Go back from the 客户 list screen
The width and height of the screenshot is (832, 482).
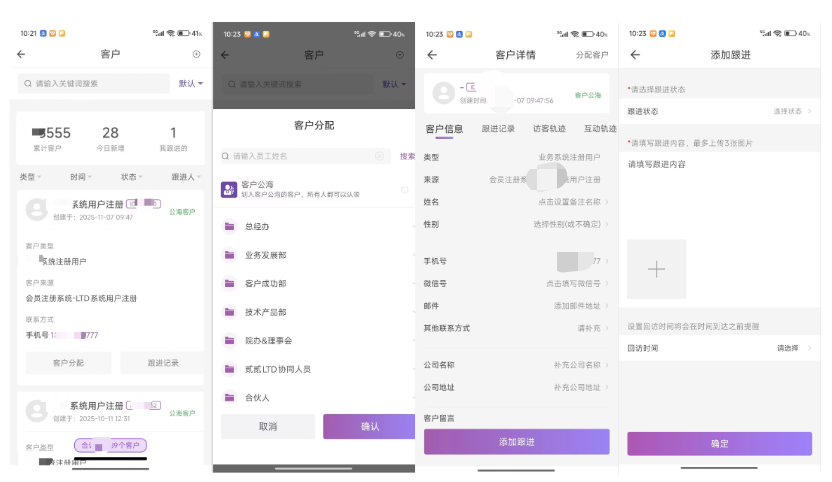pos(21,54)
